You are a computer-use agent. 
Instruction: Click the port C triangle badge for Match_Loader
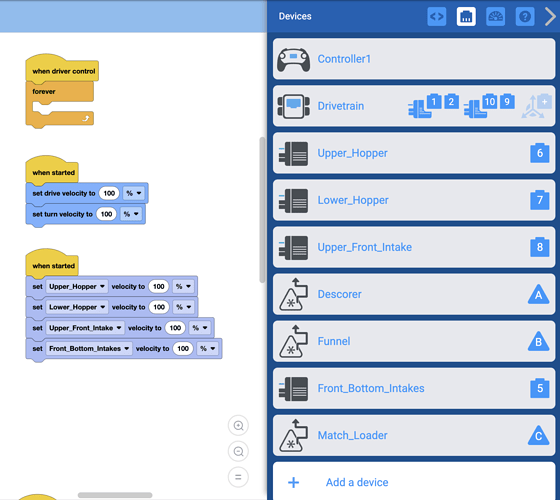coord(539,435)
